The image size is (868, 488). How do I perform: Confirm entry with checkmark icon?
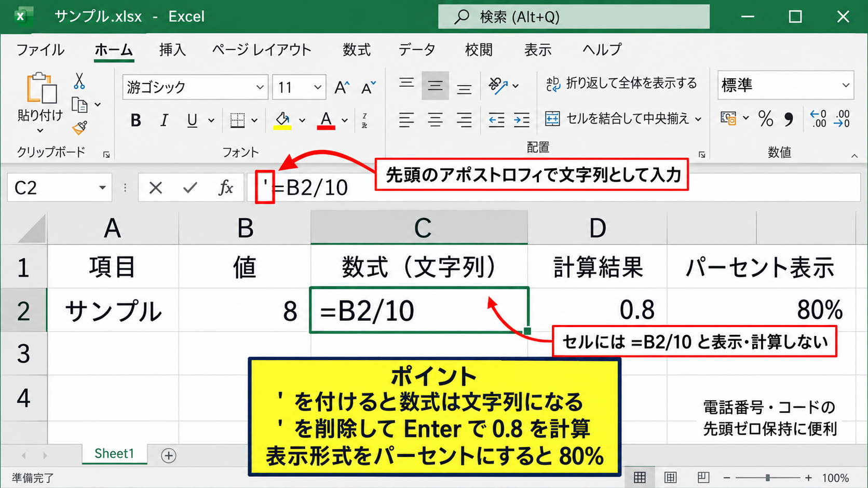(191, 188)
